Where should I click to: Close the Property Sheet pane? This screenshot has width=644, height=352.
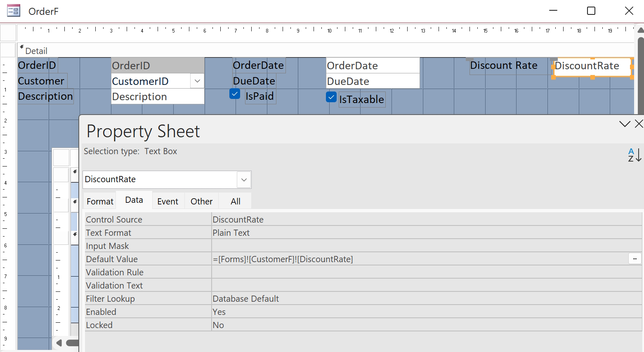[639, 124]
